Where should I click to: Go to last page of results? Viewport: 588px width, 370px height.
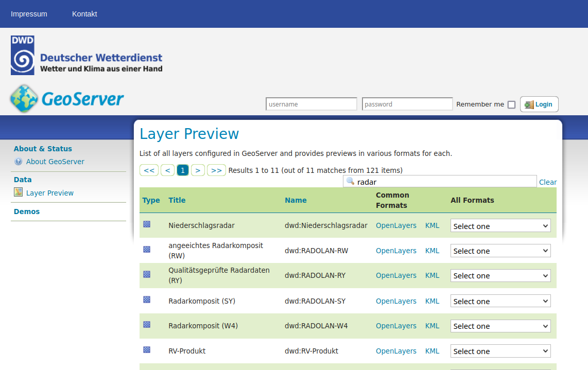tap(216, 170)
